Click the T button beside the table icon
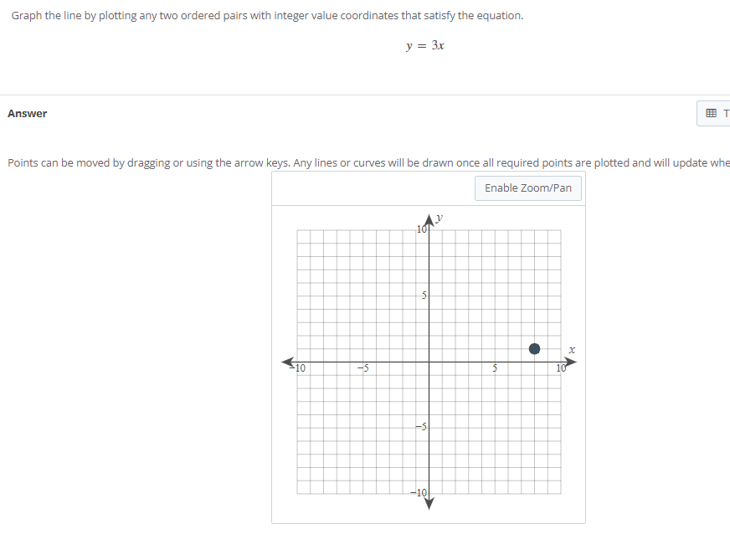Viewport: 730px width, 560px height. [727, 113]
